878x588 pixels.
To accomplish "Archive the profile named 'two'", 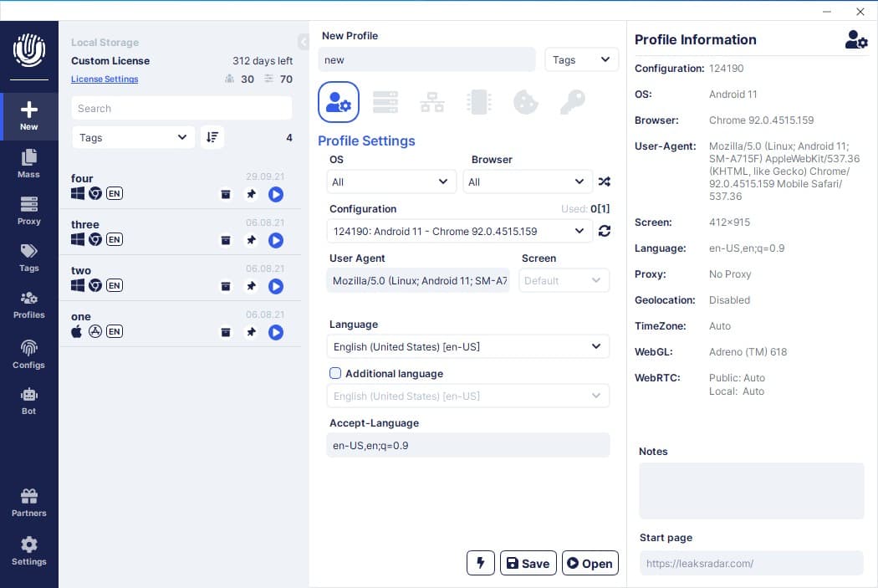I will [x=226, y=286].
